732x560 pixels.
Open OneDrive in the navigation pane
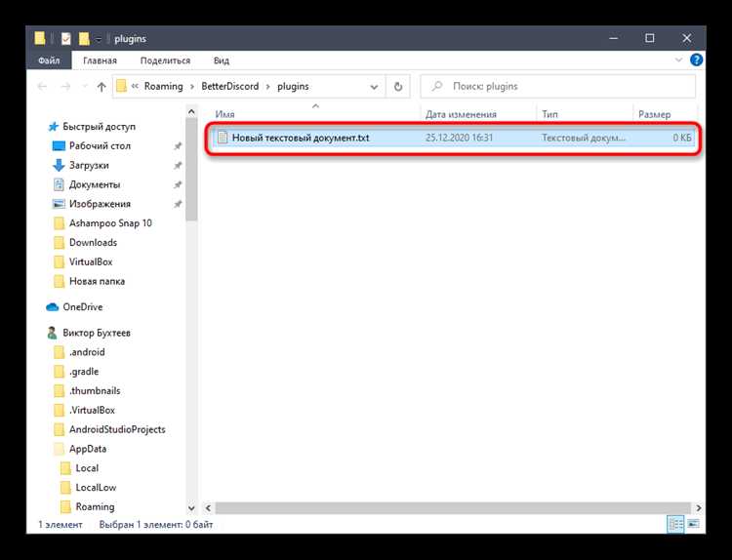point(83,307)
